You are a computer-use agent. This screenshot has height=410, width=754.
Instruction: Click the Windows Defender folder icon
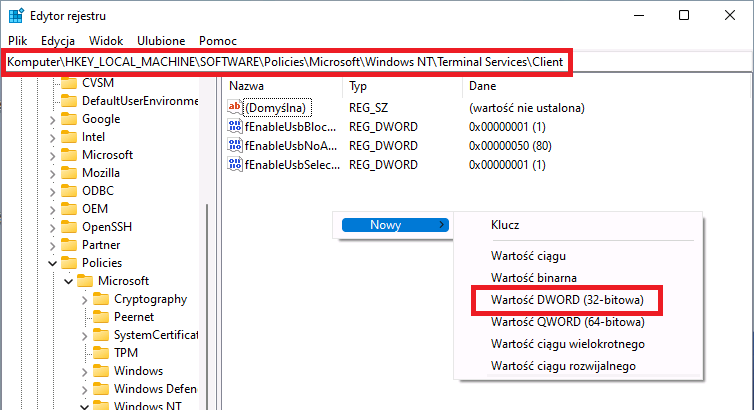pos(101,389)
